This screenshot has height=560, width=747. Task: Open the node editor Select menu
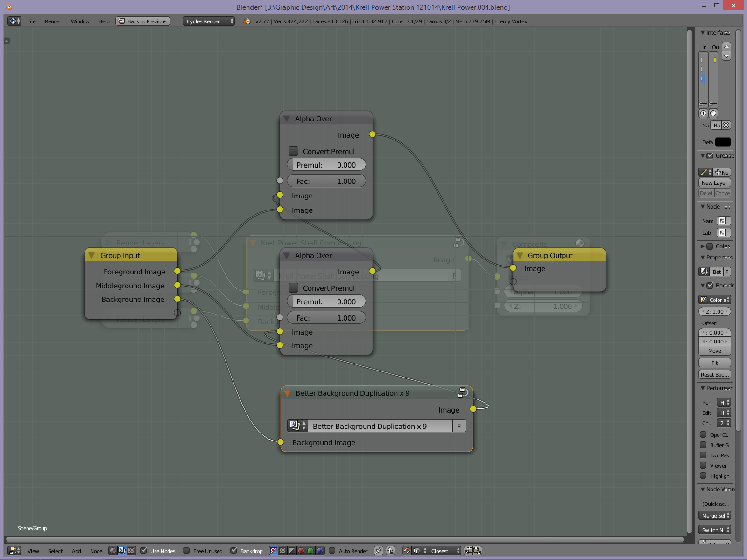(x=55, y=551)
